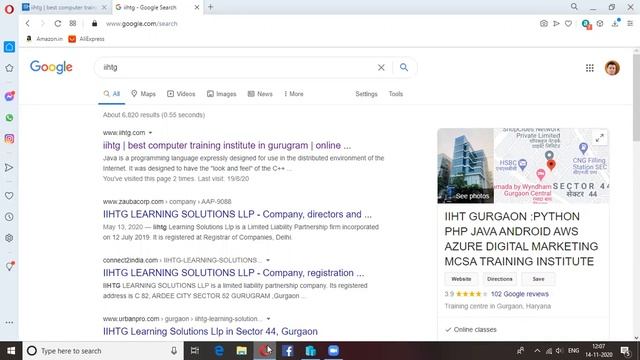Open new browser tab plus button
The image size is (640, 360).
211,7
